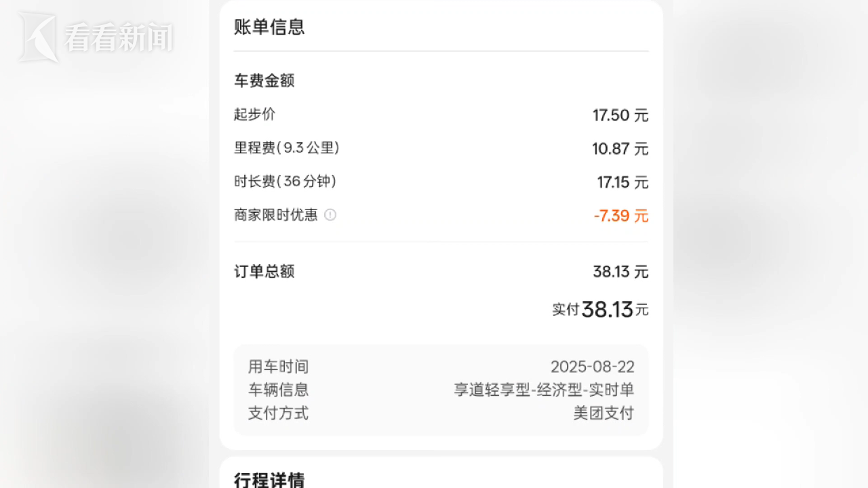The width and height of the screenshot is (868, 488).
Task: Tap the info icon beside 商家限时优惠
Action: pos(330,215)
